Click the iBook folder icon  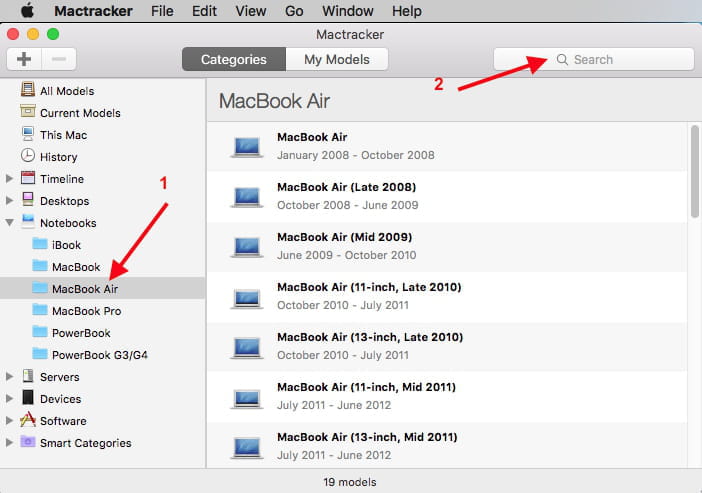pyautogui.click(x=40, y=244)
